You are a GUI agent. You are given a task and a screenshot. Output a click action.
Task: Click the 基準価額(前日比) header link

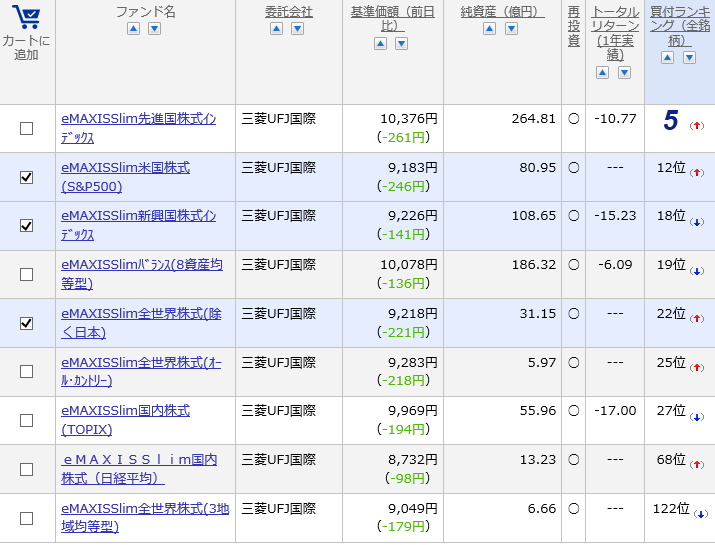coord(393,19)
